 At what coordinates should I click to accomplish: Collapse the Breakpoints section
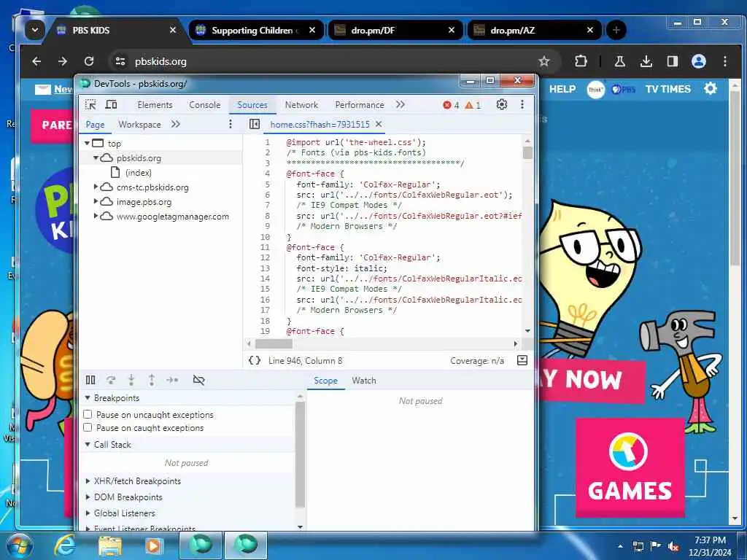(88, 397)
